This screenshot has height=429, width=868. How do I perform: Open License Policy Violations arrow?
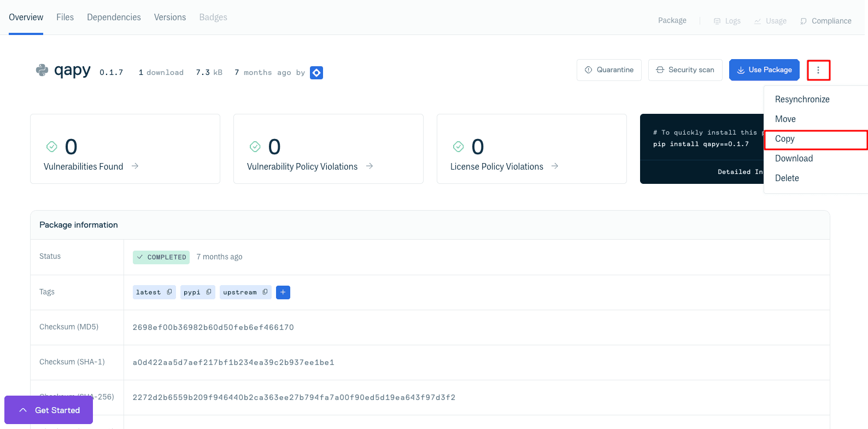click(x=555, y=166)
